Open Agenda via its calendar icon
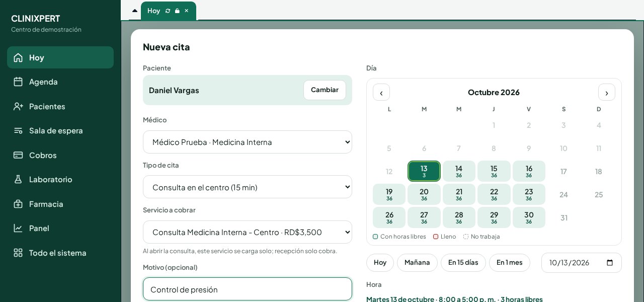Image resolution: width=644 pixels, height=302 pixels. pos(18,82)
